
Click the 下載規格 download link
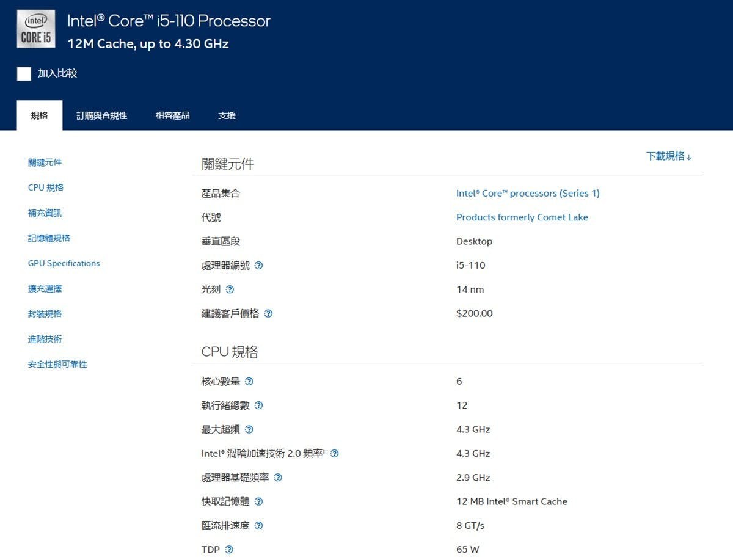coord(669,156)
